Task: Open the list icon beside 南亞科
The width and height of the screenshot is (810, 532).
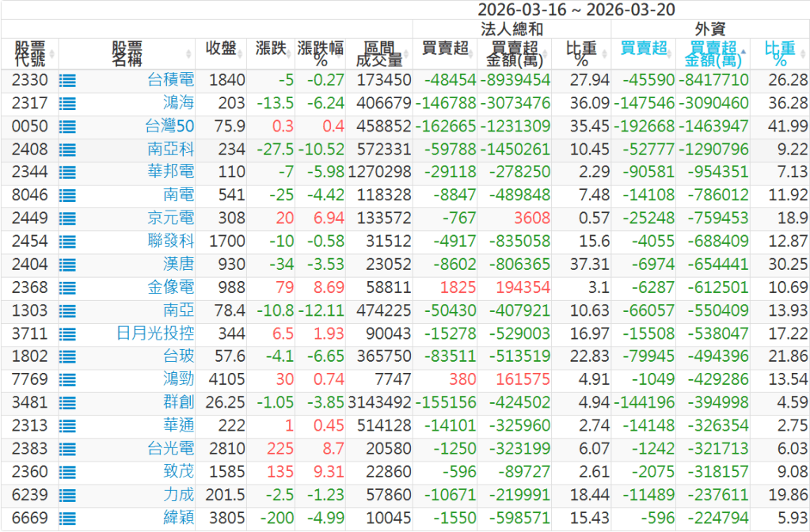Action: pos(68,149)
